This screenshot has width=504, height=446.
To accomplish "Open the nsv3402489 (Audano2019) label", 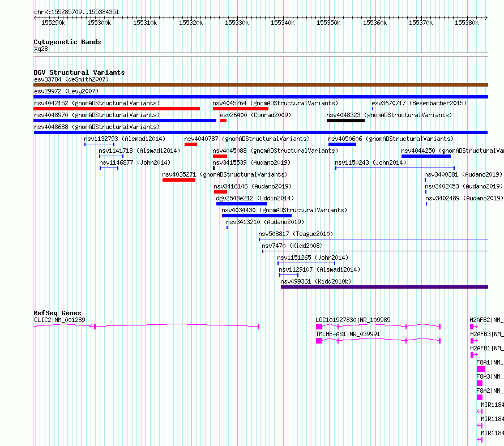I will [464, 198].
